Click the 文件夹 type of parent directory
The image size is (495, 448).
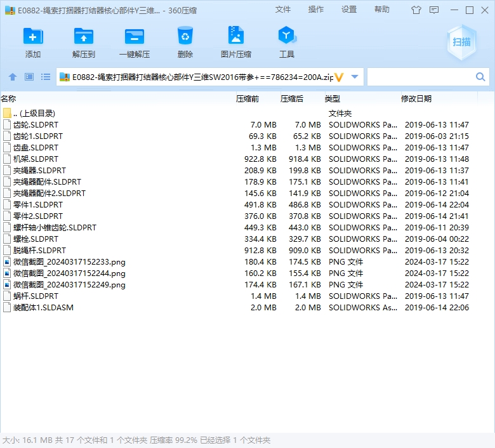(340, 113)
